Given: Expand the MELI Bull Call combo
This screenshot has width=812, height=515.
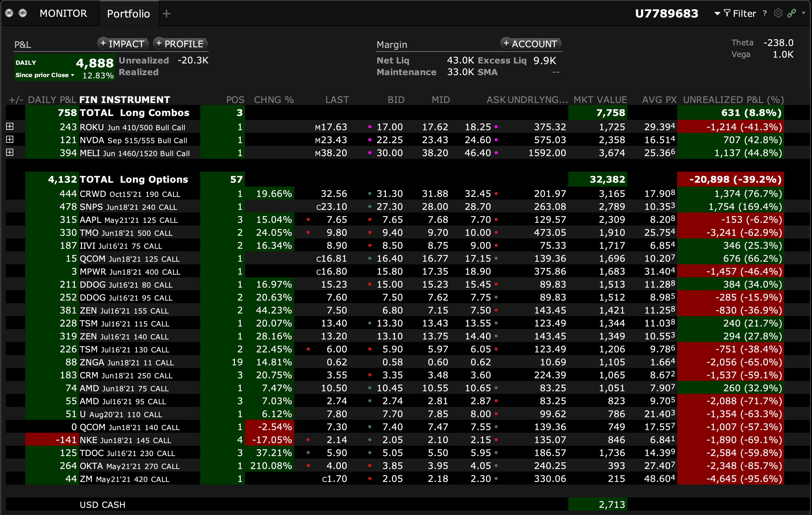Looking at the screenshot, I should (10, 152).
